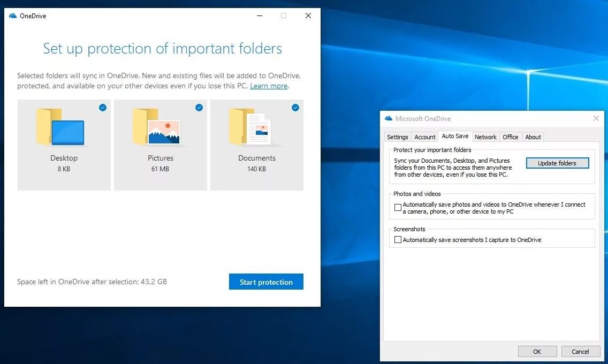Switch to the Settings tab

point(398,137)
